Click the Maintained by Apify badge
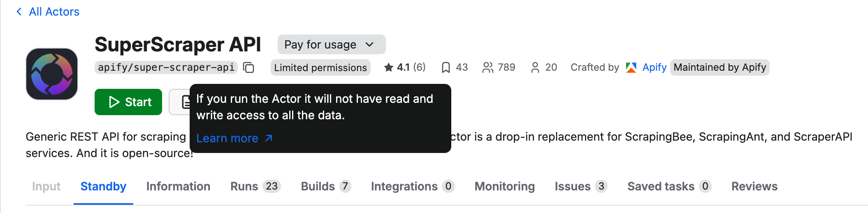The width and height of the screenshot is (868, 213). (x=719, y=67)
